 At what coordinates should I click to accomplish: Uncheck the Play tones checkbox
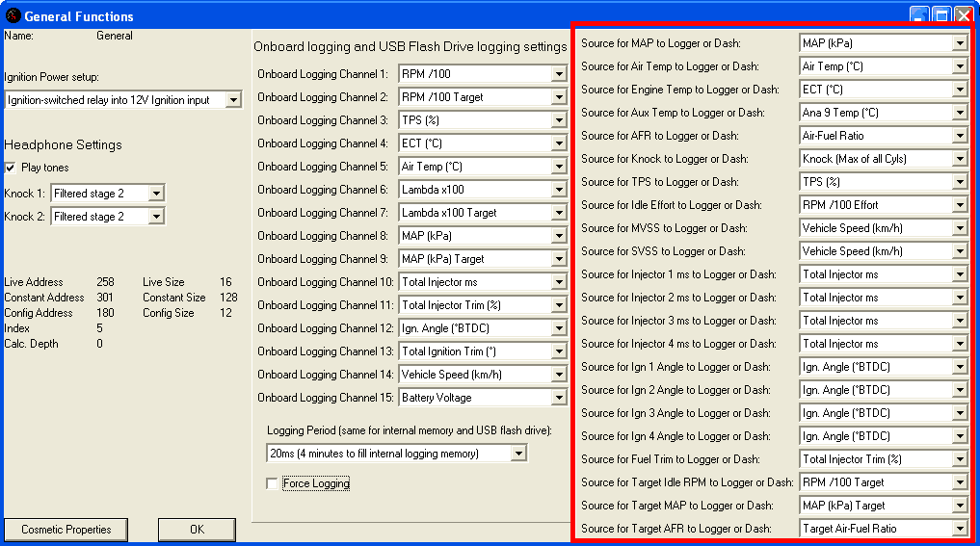click(11, 168)
